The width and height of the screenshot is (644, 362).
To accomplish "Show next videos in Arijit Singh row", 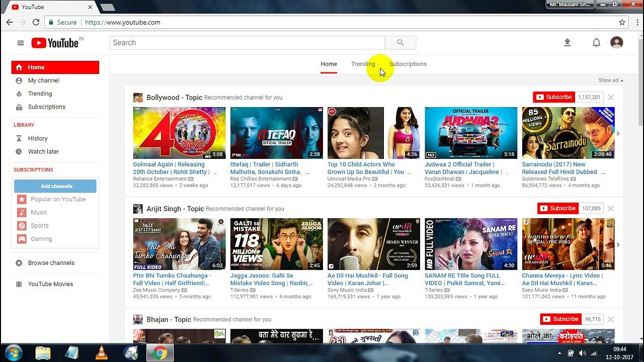I will 618,244.
